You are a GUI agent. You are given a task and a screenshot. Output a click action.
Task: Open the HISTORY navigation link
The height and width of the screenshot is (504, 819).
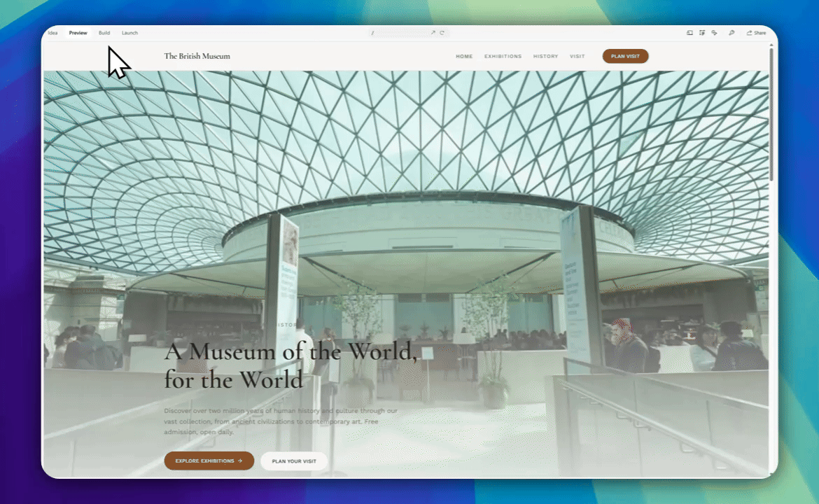click(545, 57)
